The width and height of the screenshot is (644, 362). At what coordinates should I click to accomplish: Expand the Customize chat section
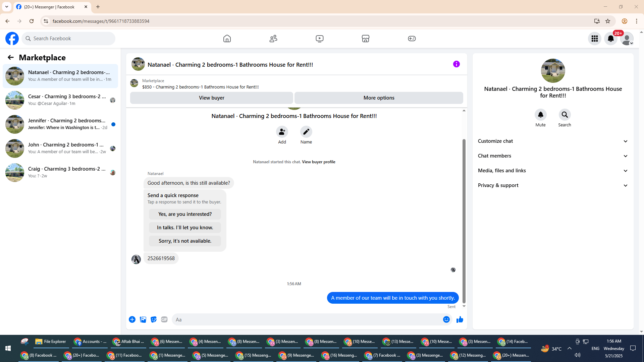pos(553,141)
